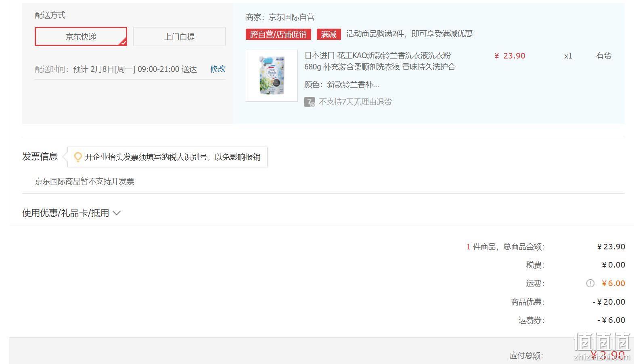Click the 跨自营/店铺促销 promotion tag
The width and height of the screenshot is (634, 364).
[x=278, y=34]
